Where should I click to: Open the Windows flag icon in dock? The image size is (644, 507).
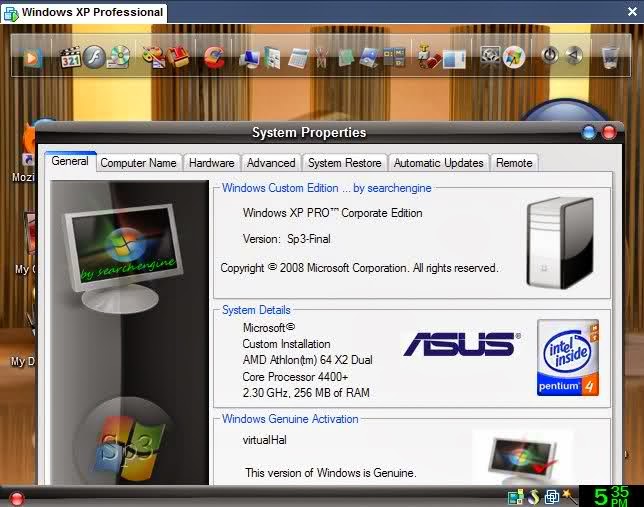[x=514, y=57]
